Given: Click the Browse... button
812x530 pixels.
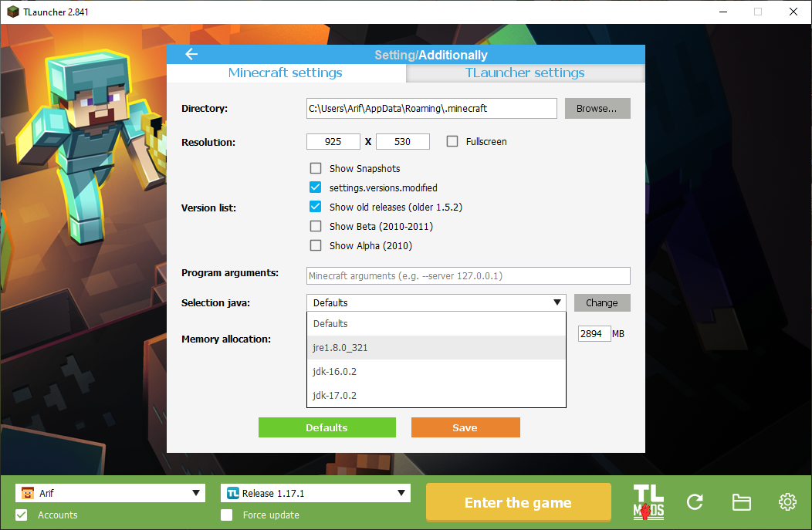Looking at the screenshot, I should click(x=597, y=108).
